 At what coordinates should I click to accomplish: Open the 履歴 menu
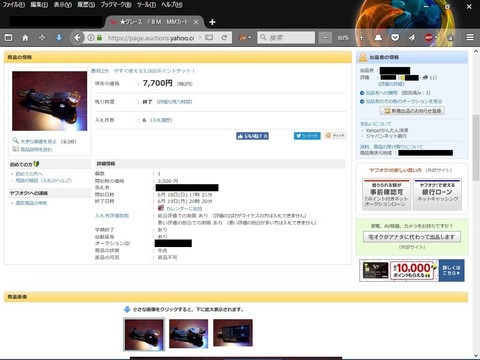tap(86, 5)
